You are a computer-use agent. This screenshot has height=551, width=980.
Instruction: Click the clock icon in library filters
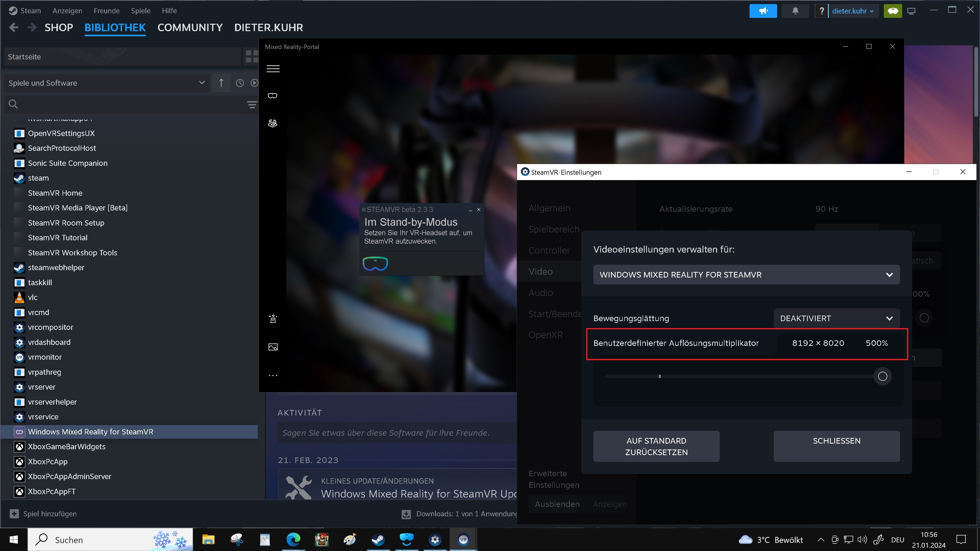click(x=240, y=83)
